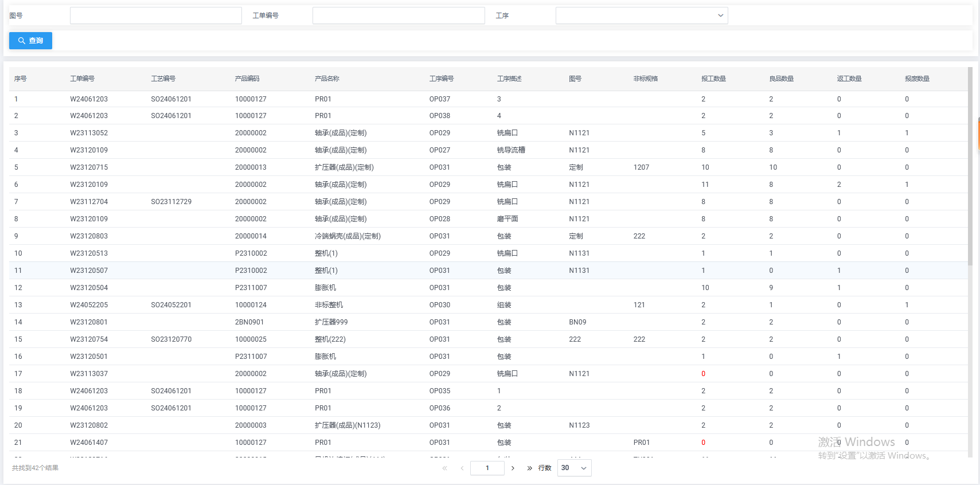Jump to first page double-arrow
980x485 pixels.
click(444, 468)
